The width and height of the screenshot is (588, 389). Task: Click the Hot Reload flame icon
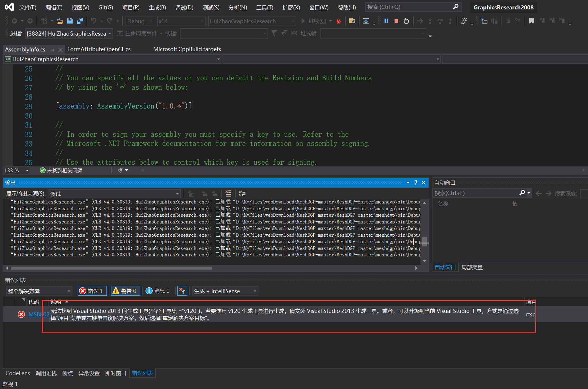pyautogui.click(x=339, y=21)
